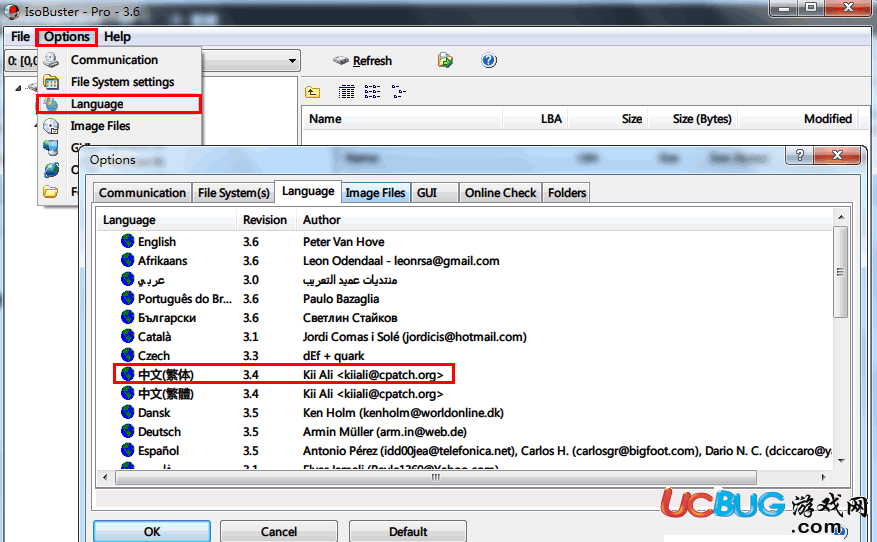Expand the drive tree node arrow
The width and height of the screenshot is (877, 542).
18,88
